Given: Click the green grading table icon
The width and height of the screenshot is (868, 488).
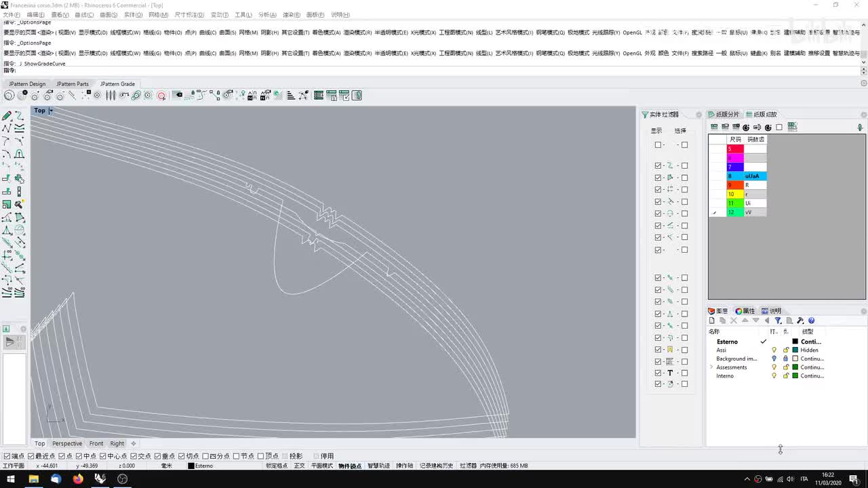Looking at the screenshot, I should click(319, 96).
